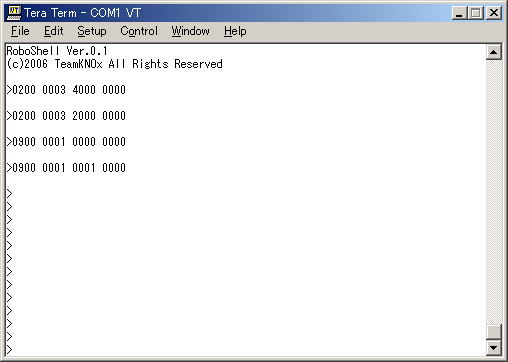Maximize the Tera Term window
Image resolution: width=508 pixels, height=362 pixels.
tap(476, 13)
